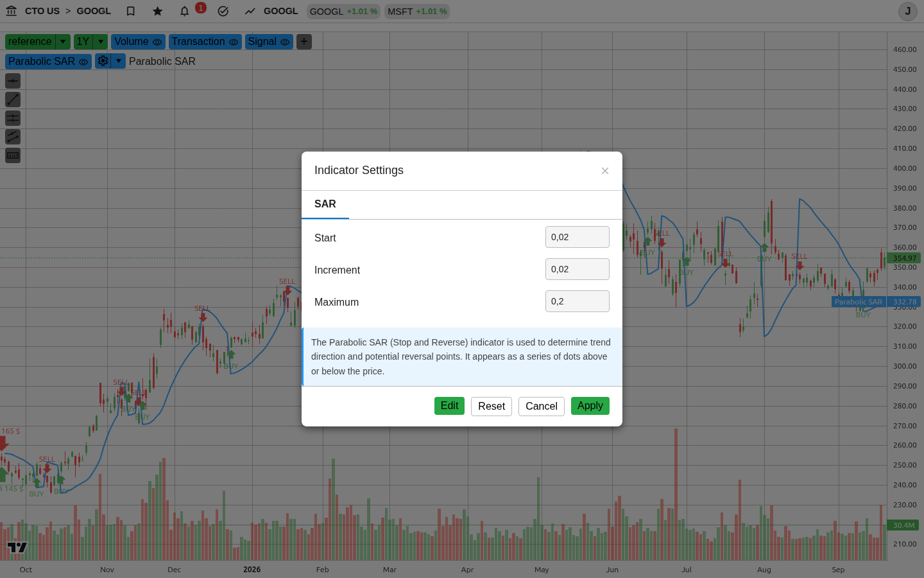Click the checkmark circle icon in the top bar
This screenshot has width=924, height=578.
pos(223,11)
